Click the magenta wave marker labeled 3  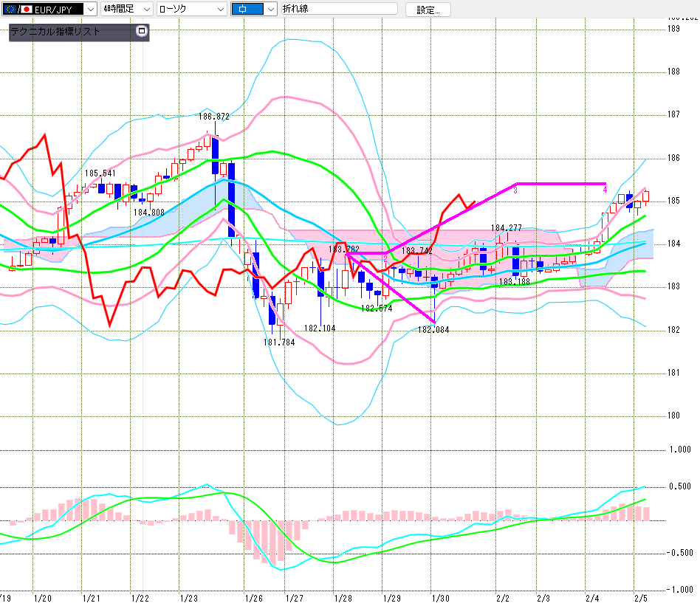[515, 190]
